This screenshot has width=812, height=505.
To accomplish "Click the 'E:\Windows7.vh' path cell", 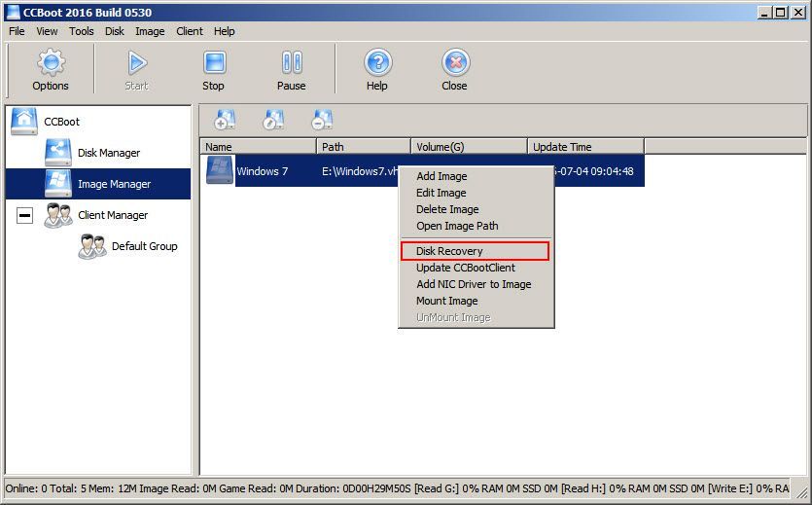I will (x=360, y=171).
